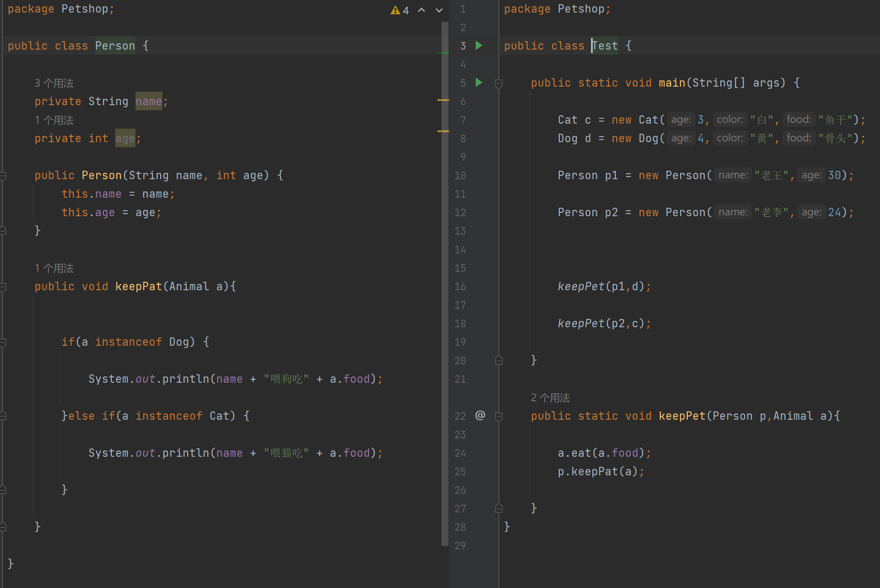
Task: Fold the Person constructor in left editor
Action: coord(3,176)
